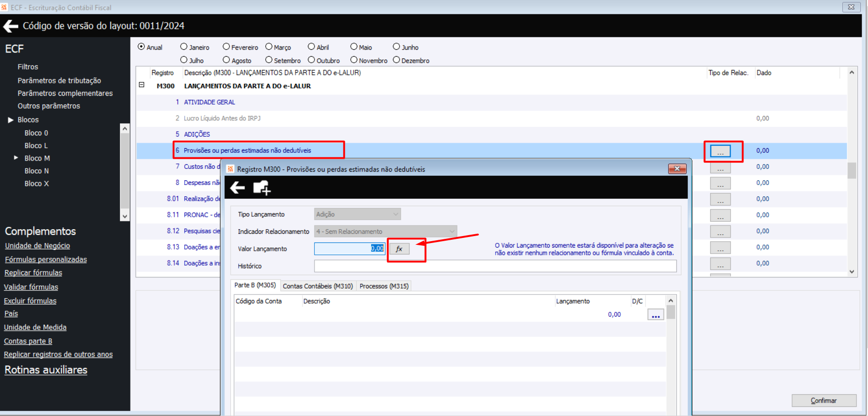The height and width of the screenshot is (416, 868).
Task: Click the Confirmar button
Action: (x=824, y=401)
